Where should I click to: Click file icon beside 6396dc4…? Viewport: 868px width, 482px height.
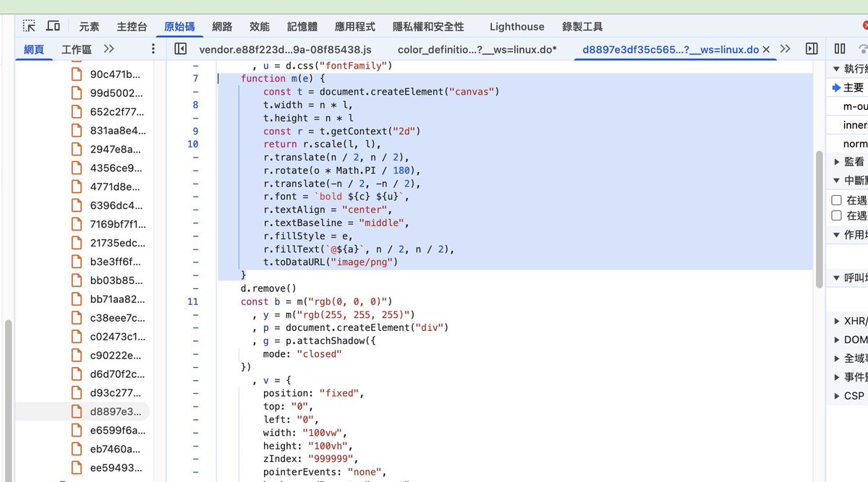click(77, 205)
